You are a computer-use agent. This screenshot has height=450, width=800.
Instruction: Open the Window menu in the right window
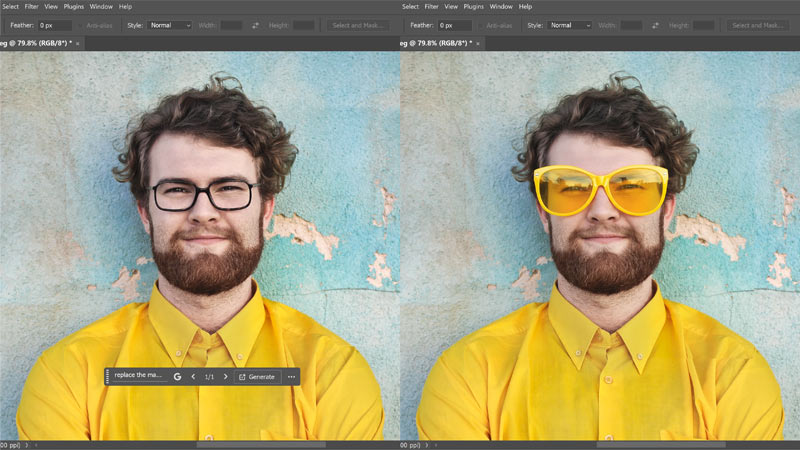tap(501, 7)
